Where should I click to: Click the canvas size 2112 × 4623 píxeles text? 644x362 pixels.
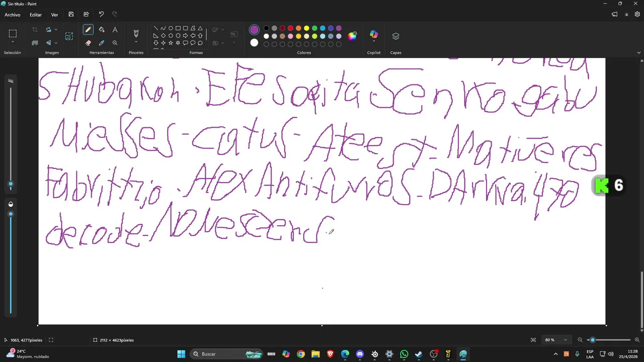(116, 340)
